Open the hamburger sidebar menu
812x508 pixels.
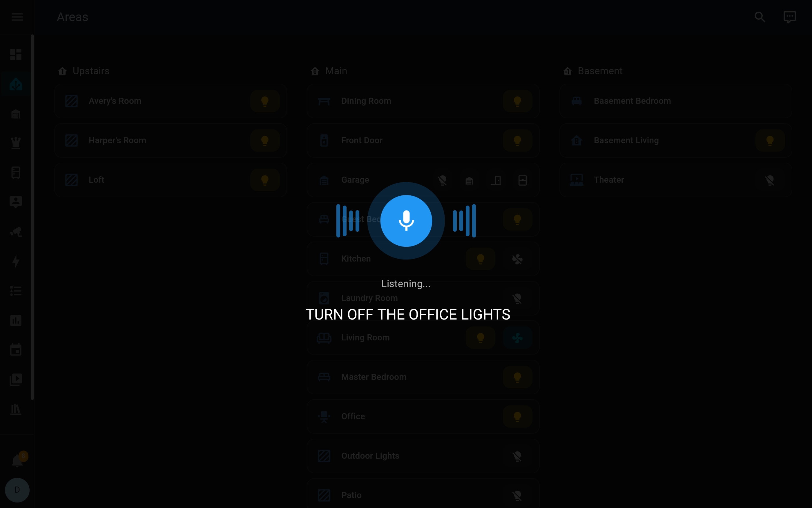17,17
